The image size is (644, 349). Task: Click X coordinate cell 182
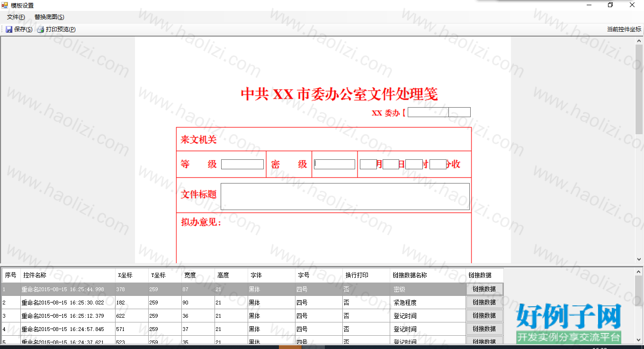pyautogui.click(x=132, y=303)
